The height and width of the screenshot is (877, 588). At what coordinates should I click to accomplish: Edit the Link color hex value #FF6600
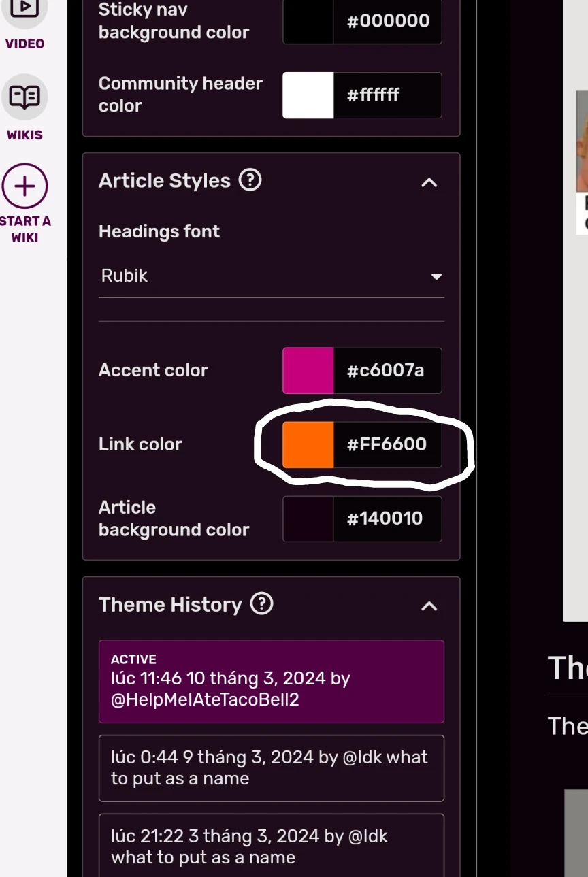coord(388,444)
